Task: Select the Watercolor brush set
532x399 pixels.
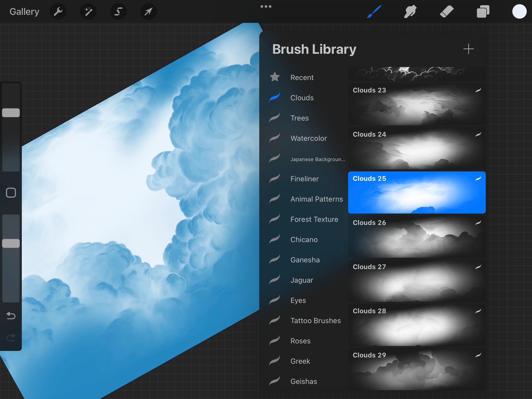Action: (309, 138)
